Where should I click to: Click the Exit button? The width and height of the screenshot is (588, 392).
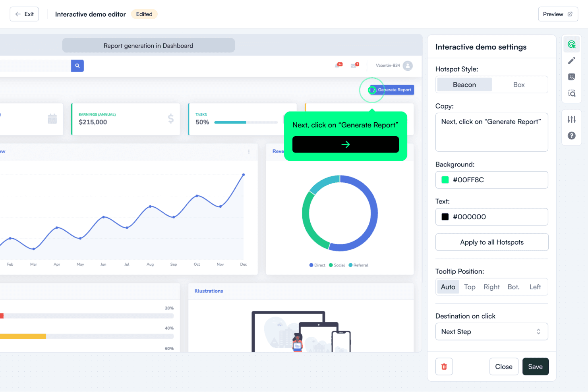(24, 14)
